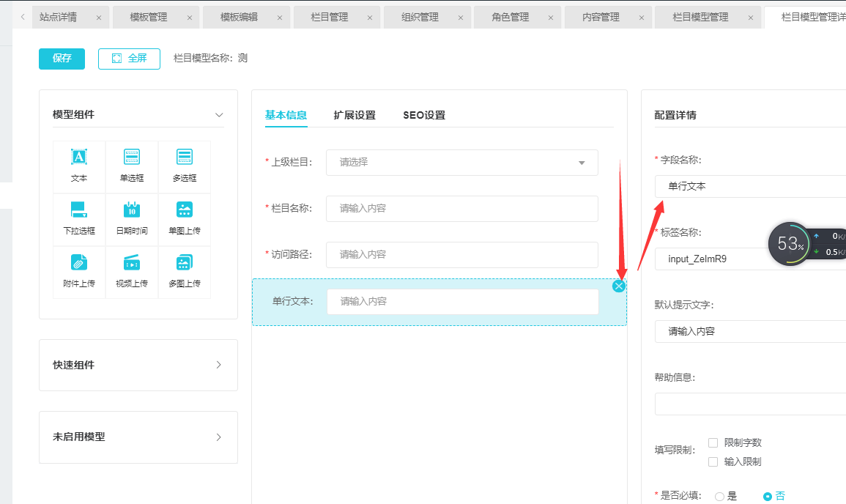Pick the 下拉选框 dropdown component icon

point(79,210)
